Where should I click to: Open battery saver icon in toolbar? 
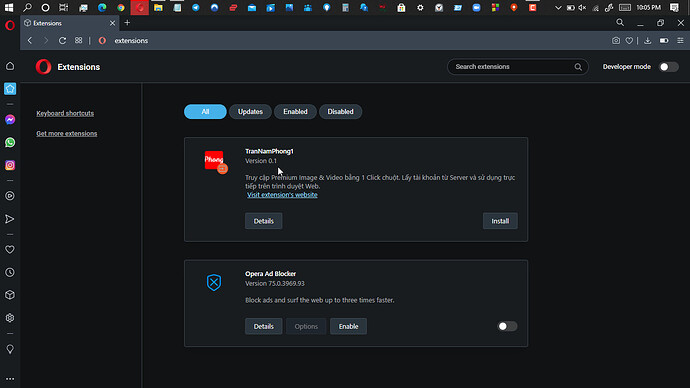664,40
